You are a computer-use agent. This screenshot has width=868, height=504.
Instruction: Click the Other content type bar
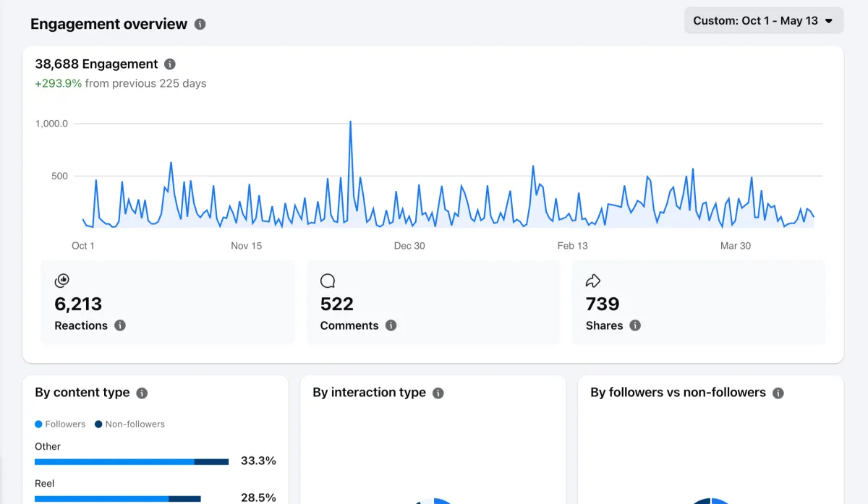coord(132,461)
